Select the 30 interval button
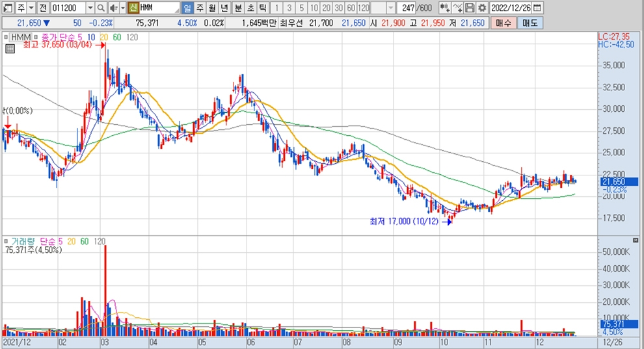 pos(339,7)
